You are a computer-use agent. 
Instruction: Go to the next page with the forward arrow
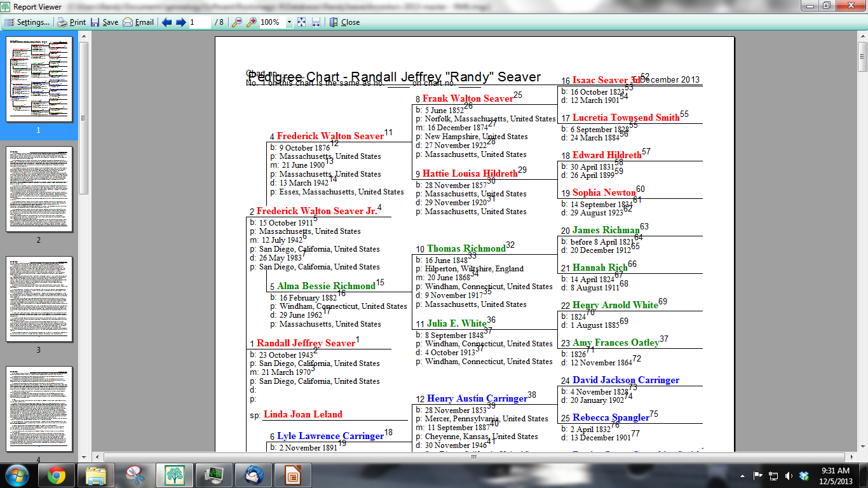pyautogui.click(x=180, y=22)
